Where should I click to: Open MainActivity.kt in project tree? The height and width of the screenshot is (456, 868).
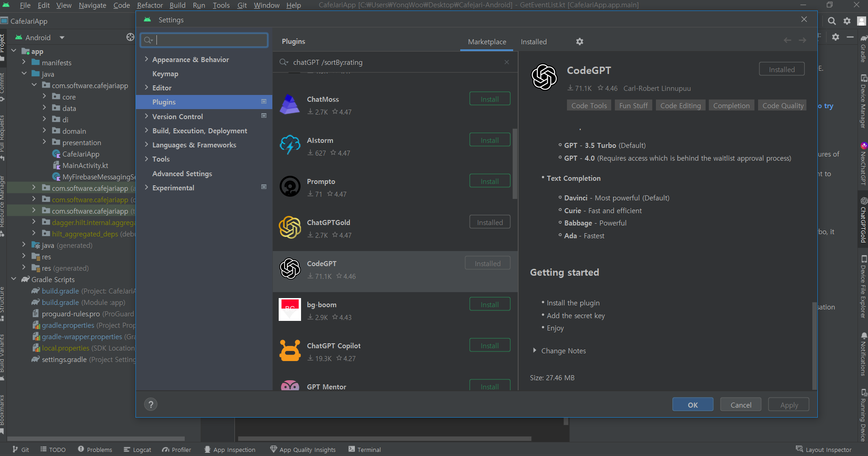coord(85,165)
